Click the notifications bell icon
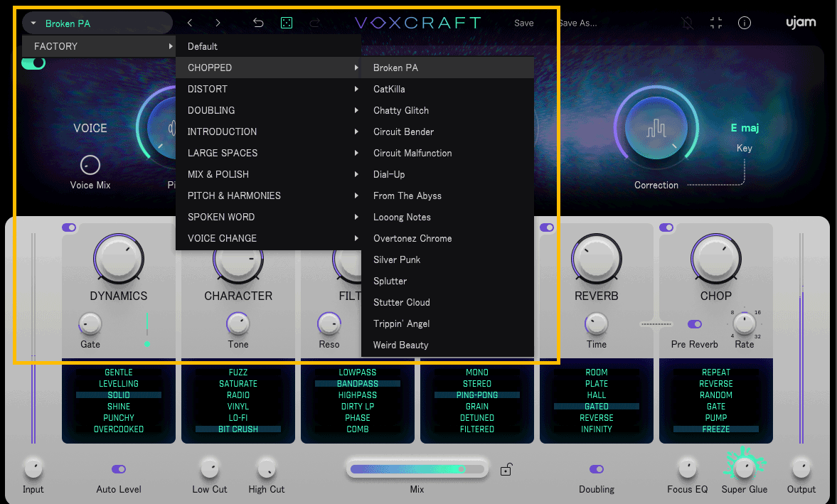 pos(687,22)
